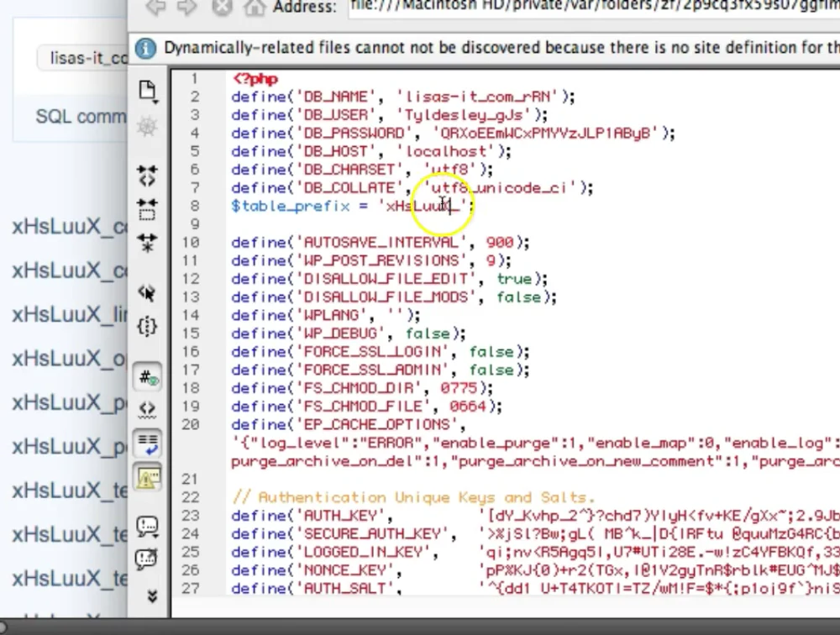Image resolution: width=840 pixels, height=635 pixels.
Task: Click the LOGGED_IN_KEY define line
Action: pos(536,553)
